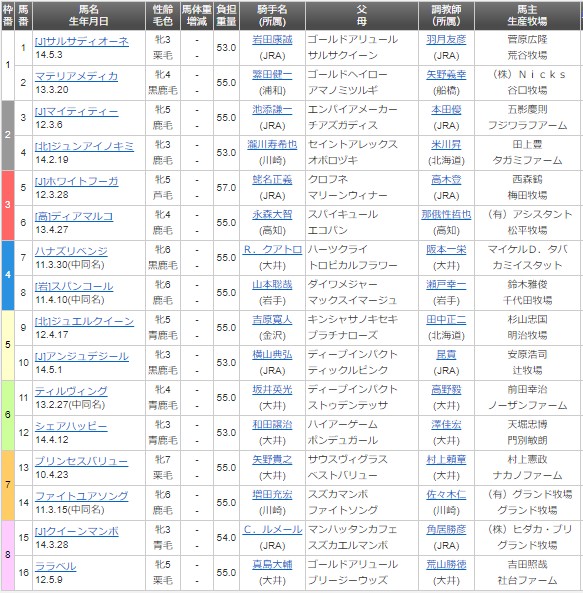Open horse link プリンセスバリュー
Image resolution: width=583 pixels, height=593 pixels.
(81, 461)
